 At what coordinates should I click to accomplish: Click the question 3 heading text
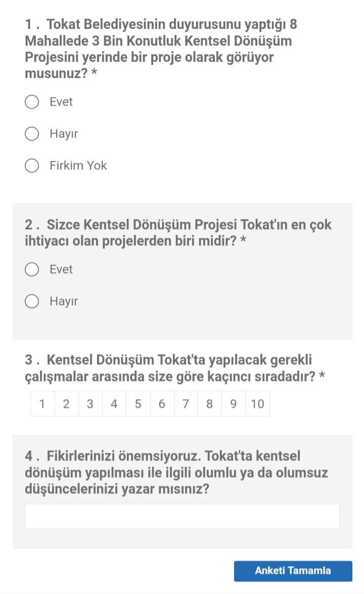pyautogui.click(x=174, y=368)
